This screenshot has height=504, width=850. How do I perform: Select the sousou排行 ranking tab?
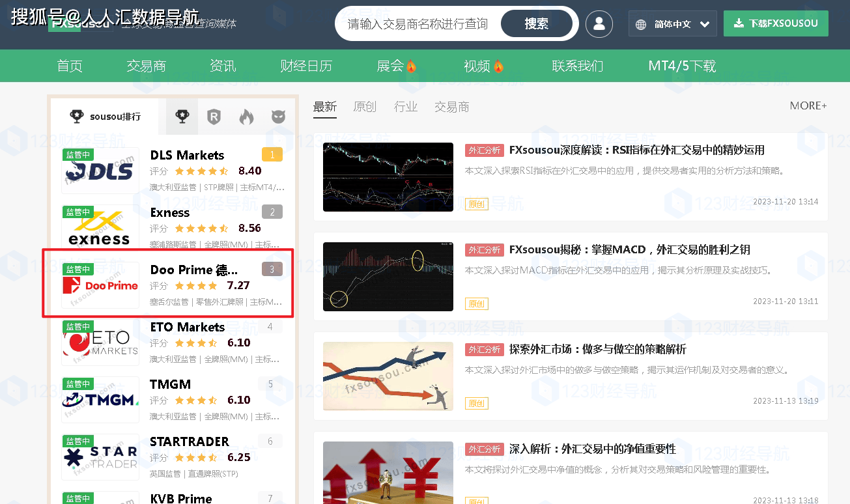point(106,117)
